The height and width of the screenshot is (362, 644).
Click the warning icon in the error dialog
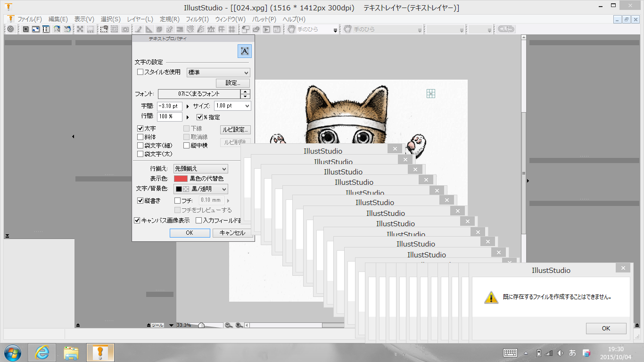491,297
